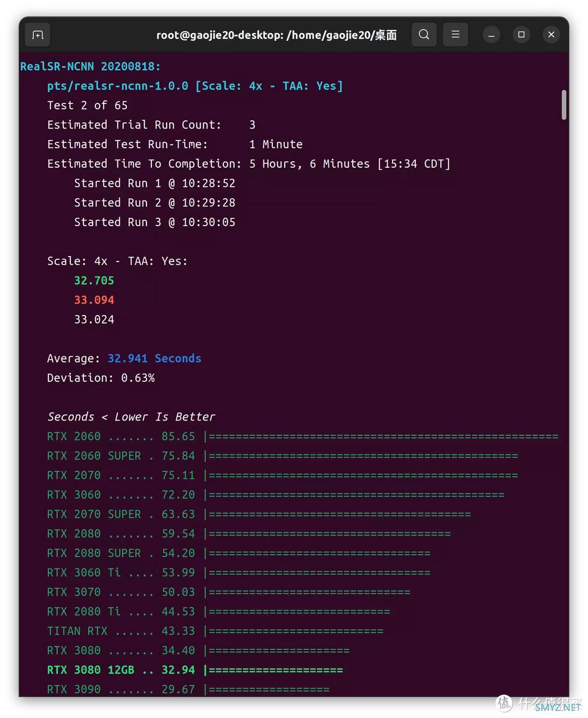Click the RTX 3060 Ti 53.99 row
This screenshot has height=718, width=588.
[x=239, y=573]
